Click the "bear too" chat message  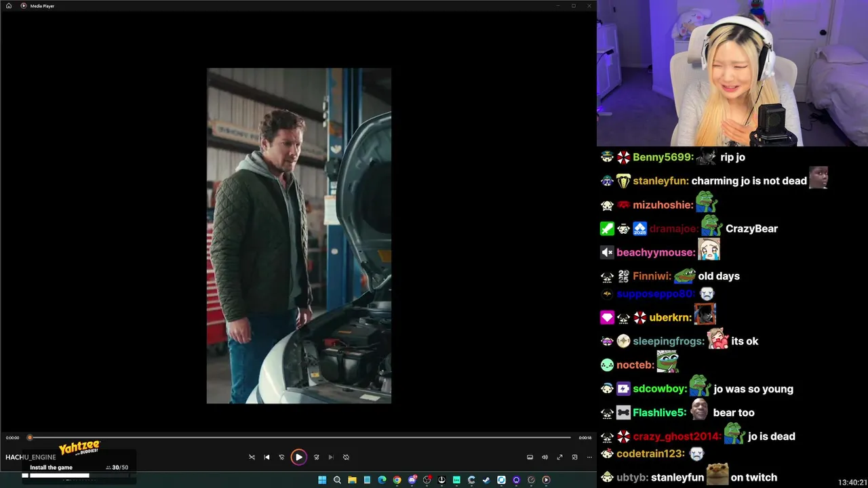tap(734, 413)
